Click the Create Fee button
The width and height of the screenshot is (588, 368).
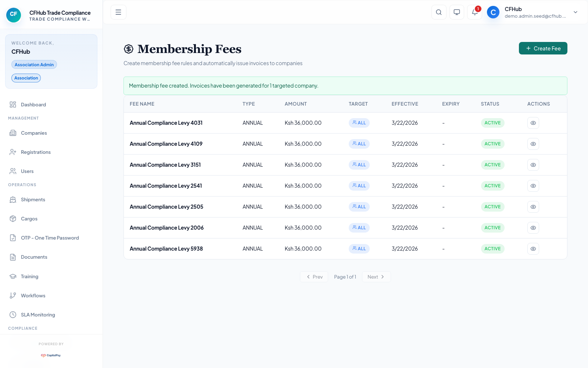[x=543, y=48]
